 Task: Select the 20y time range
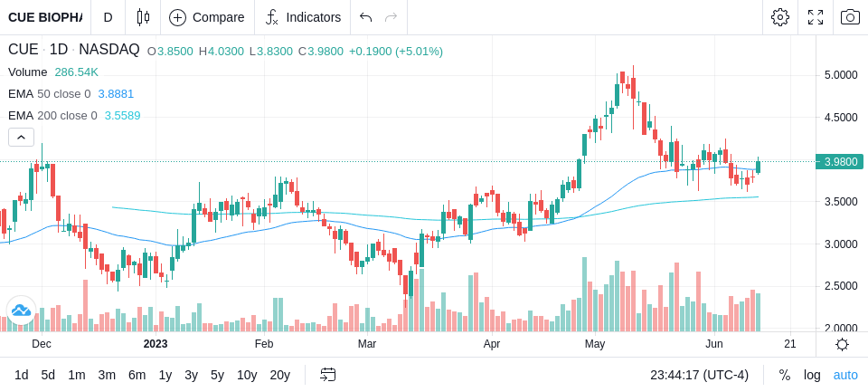(280, 375)
